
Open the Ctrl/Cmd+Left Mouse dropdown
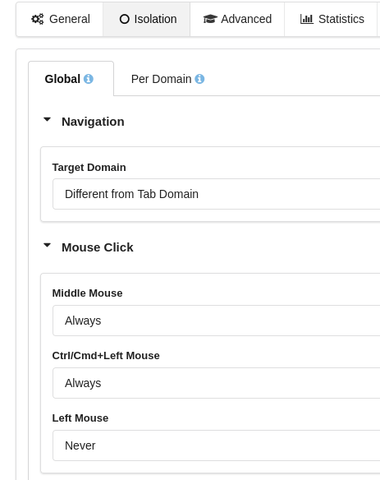[x=216, y=383]
